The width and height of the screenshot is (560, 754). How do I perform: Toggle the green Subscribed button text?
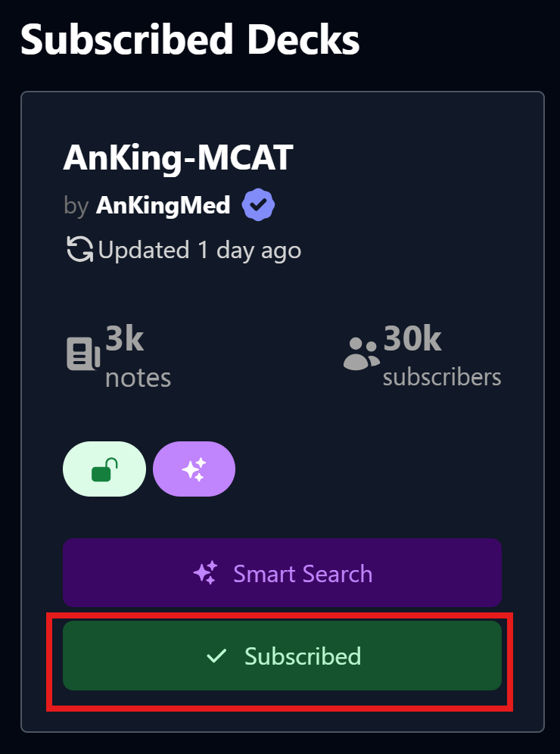pos(303,656)
